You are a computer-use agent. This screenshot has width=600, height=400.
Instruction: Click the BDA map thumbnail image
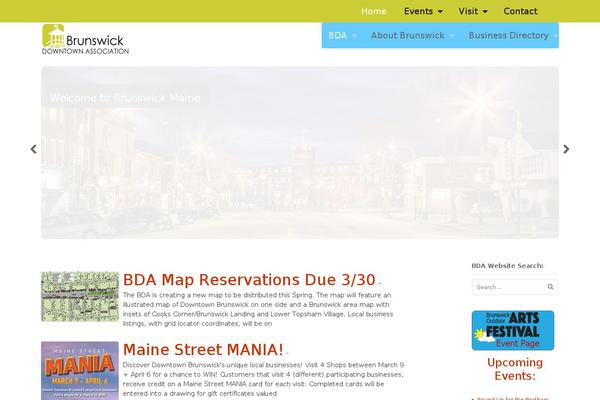coord(80,297)
